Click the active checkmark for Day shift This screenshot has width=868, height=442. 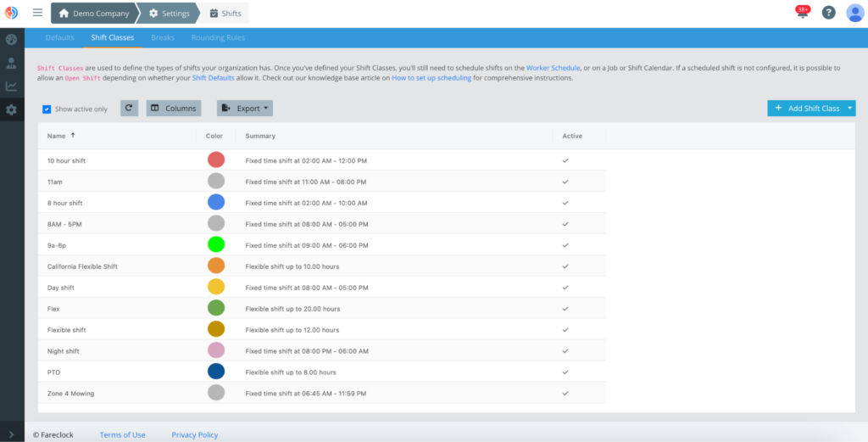coord(565,287)
